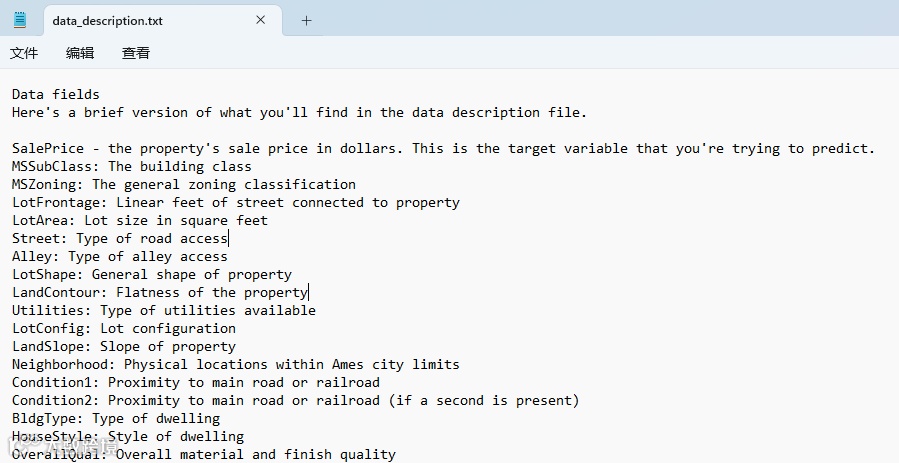
Task: Open the 文件 (File) menu
Action: pos(24,53)
